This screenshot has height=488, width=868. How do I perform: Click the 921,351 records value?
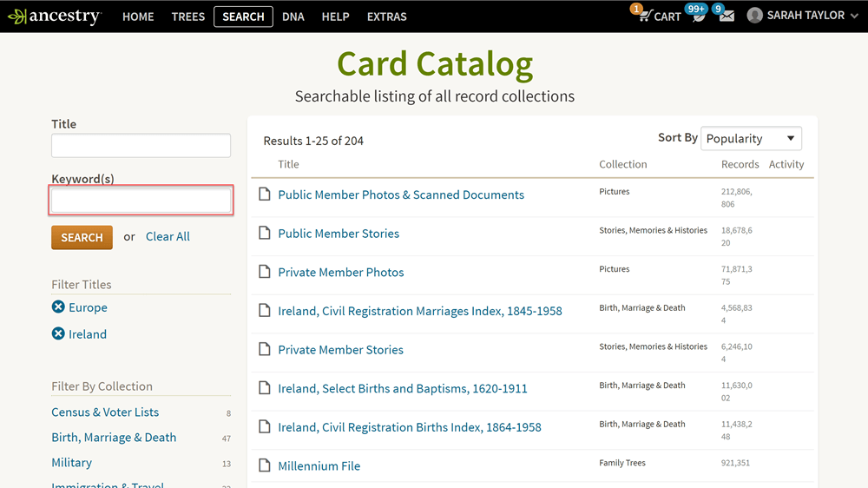tap(735, 463)
